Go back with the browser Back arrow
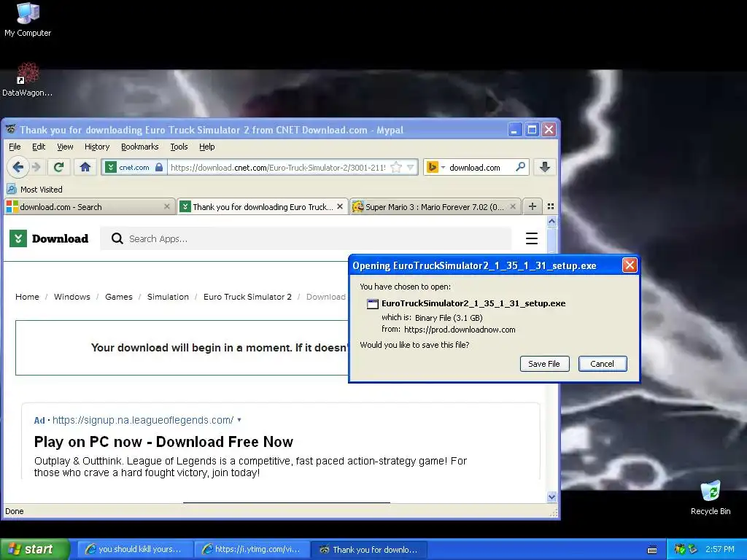Viewport: 747px width, 560px height. click(18, 167)
